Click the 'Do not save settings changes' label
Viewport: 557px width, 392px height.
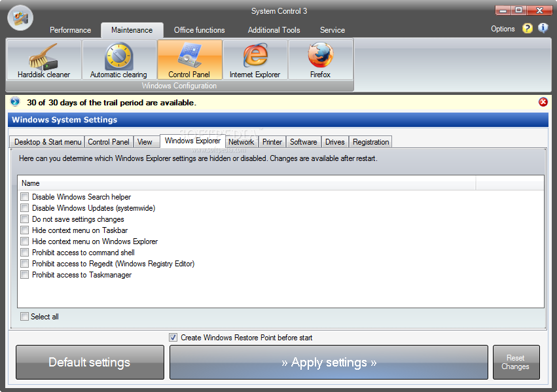pyautogui.click(x=78, y=219)
